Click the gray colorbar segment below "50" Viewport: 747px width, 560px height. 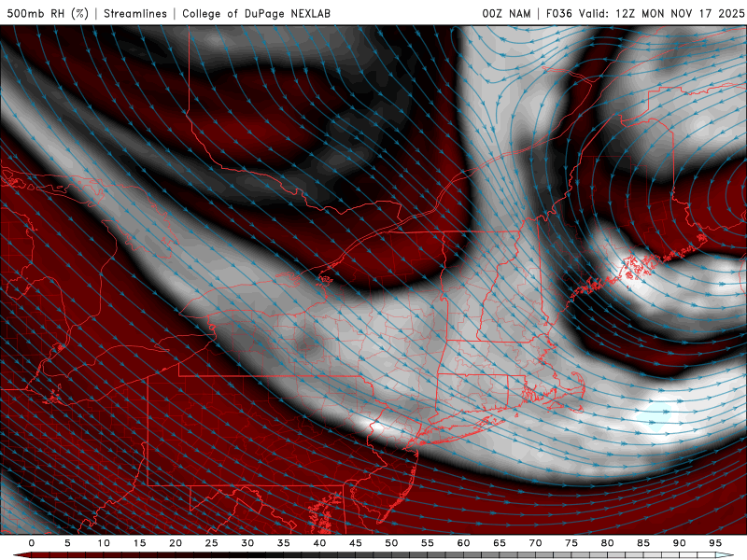pos(399,555)
